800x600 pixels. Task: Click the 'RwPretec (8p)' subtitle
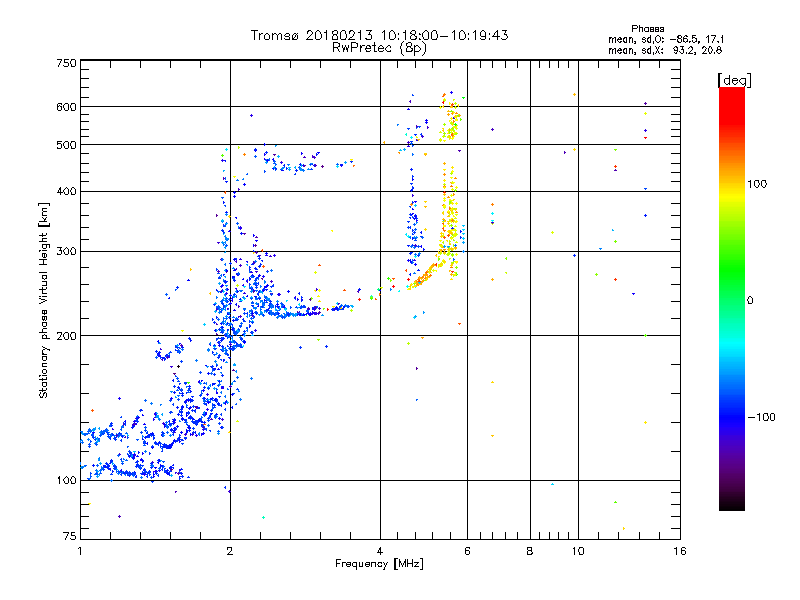pos(379,48)
